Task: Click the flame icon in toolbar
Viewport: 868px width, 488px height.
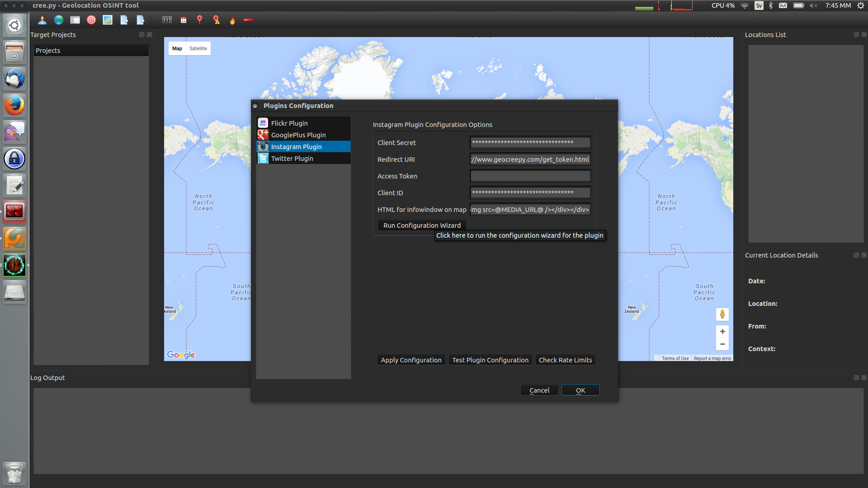Action: [232, 20]
